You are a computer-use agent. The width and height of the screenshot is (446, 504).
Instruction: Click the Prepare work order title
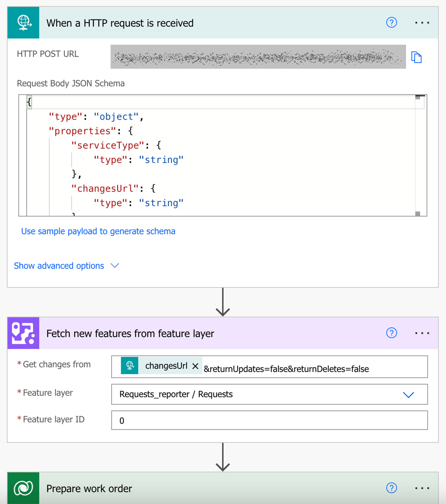click(x=89, y=488)
